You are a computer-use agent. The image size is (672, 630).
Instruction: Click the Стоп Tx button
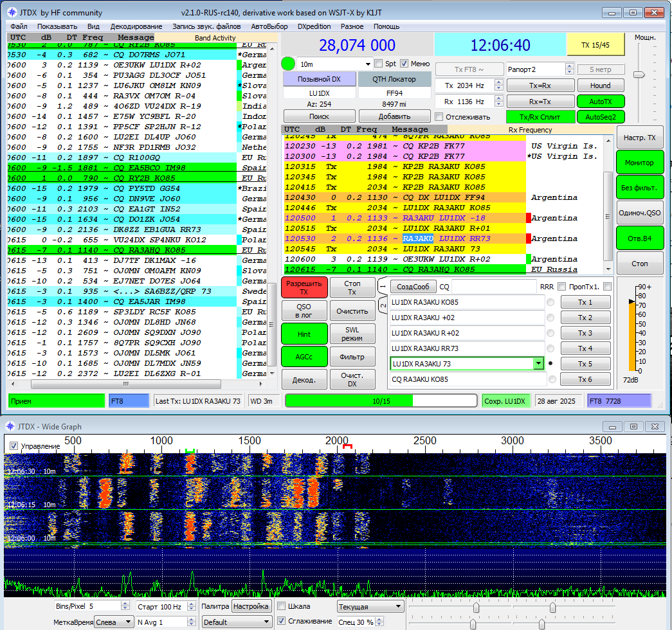tap(352, 287)
